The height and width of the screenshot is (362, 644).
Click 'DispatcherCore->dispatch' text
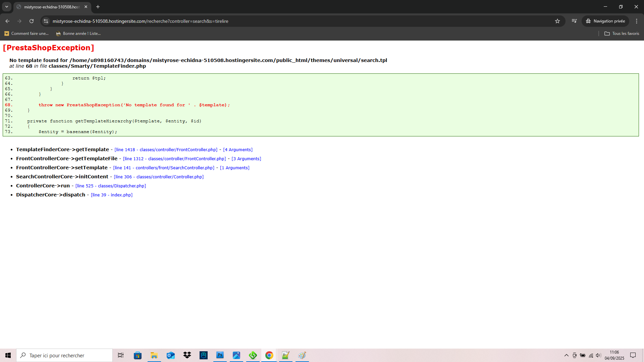point(51,195)
